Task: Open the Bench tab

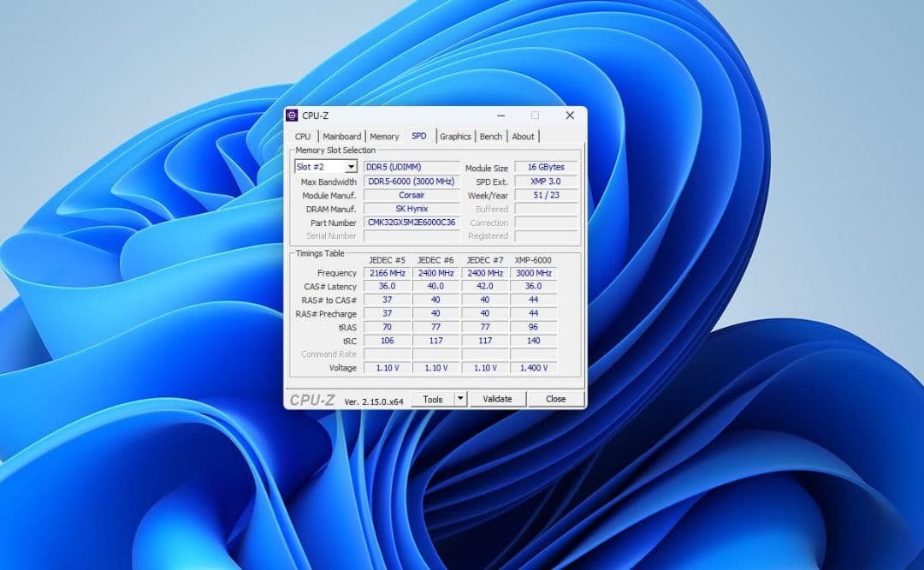Action: (490, 135)
